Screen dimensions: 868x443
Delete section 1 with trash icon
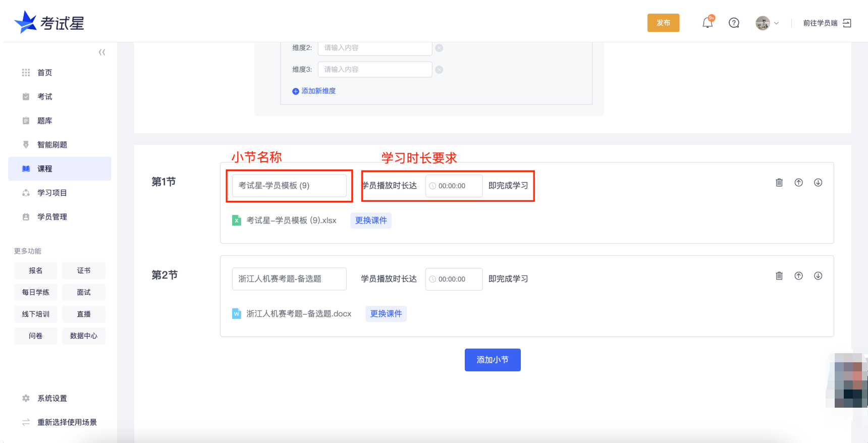(779, 183)
